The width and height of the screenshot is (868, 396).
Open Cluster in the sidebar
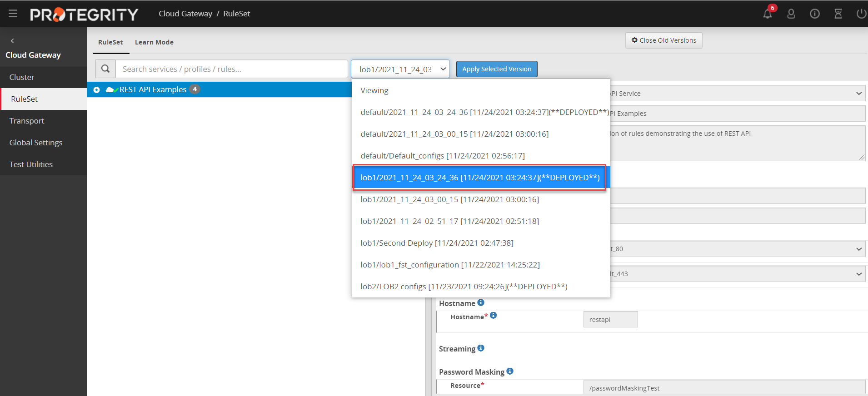pyautogui.click(x=44, y=77)
